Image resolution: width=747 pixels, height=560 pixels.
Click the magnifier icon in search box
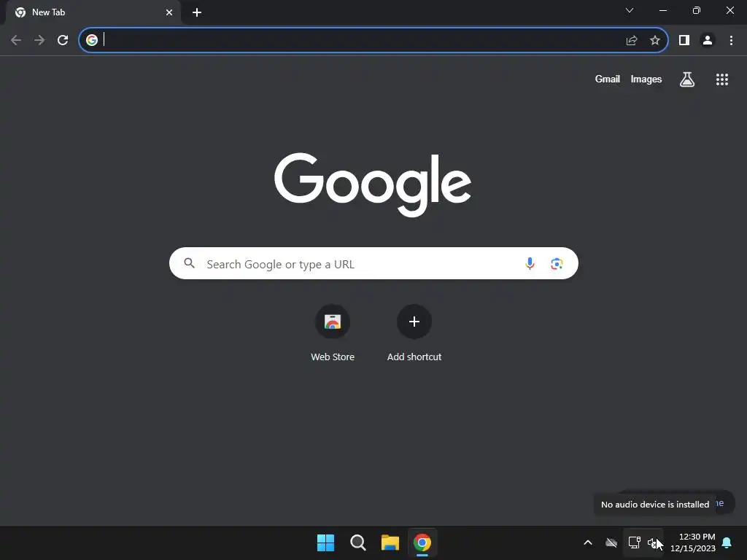189,263
